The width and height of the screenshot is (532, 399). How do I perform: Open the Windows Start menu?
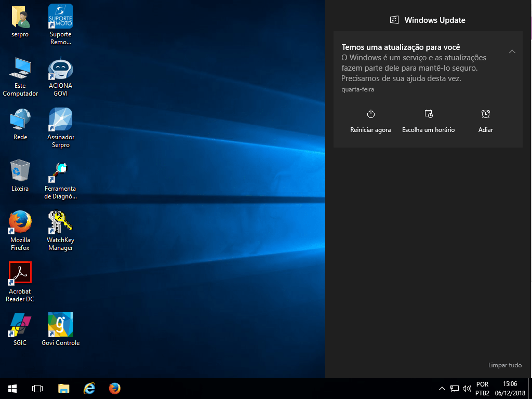12,389
